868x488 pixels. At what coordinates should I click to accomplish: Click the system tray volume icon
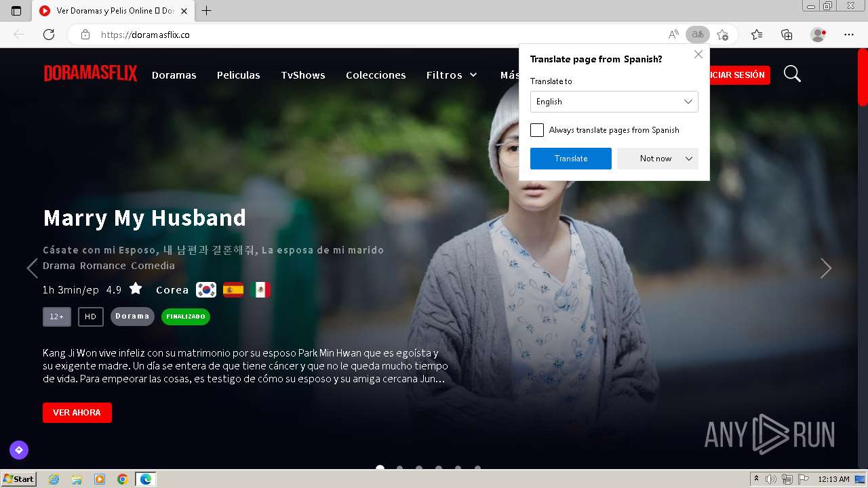(771, 479)
